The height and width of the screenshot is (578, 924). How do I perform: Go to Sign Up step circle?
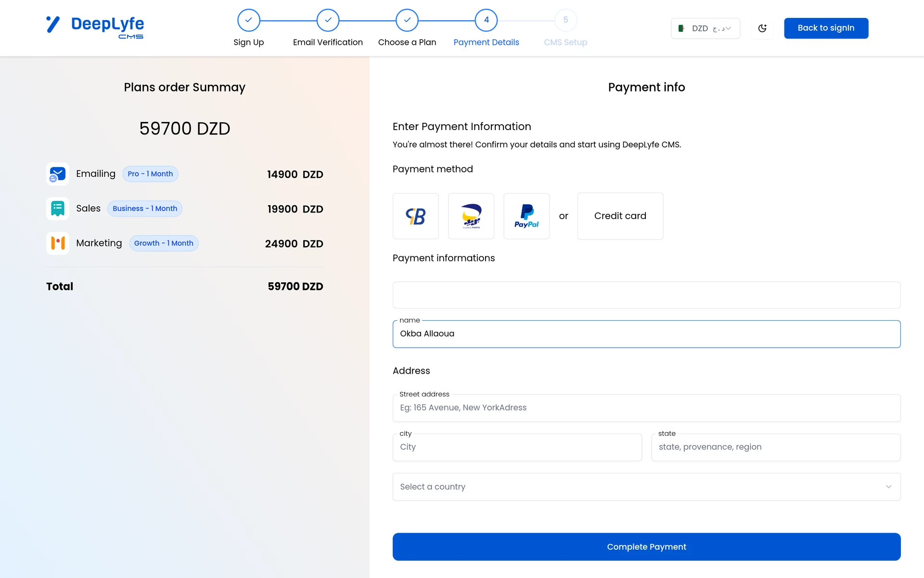click(249, 20)
